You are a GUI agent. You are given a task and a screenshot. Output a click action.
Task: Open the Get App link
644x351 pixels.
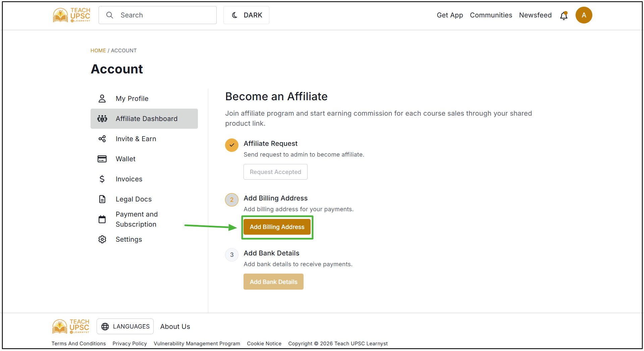point(450,15)
